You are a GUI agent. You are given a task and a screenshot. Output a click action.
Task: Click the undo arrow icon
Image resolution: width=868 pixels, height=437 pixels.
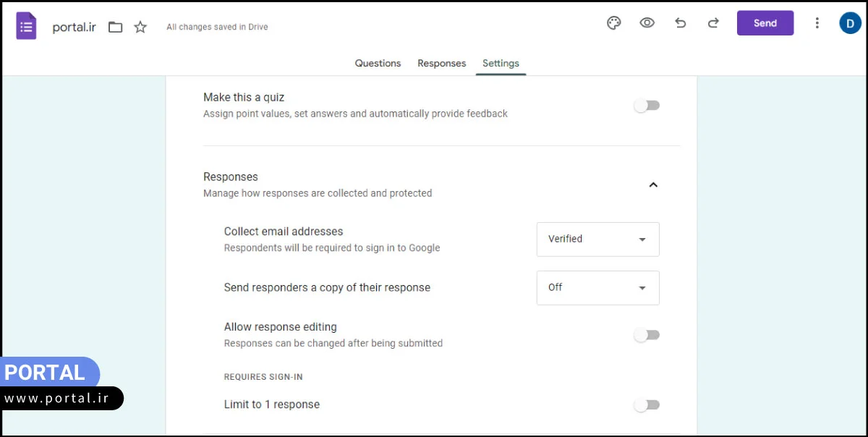pos(680,23)
